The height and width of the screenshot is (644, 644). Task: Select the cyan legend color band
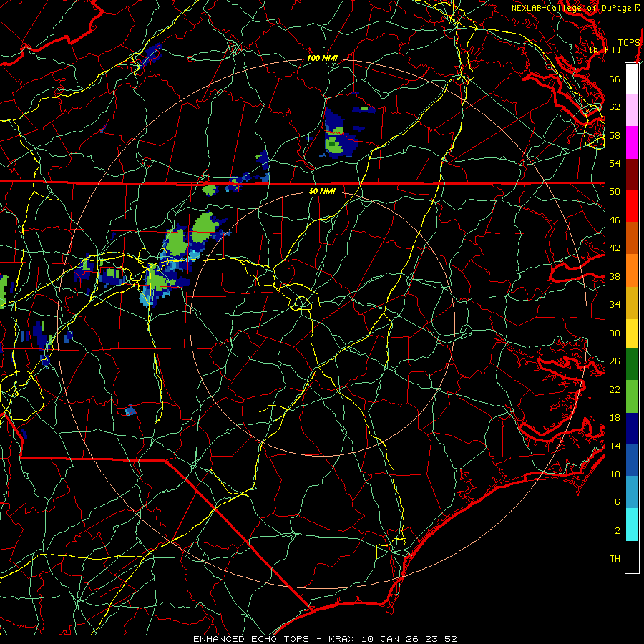(x=632, y=525)
